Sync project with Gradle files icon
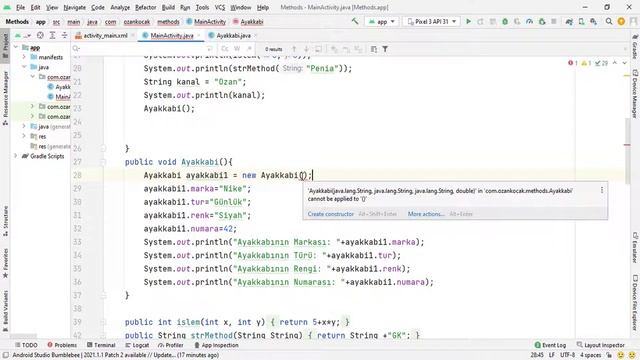Viewport: 640px width, 360px height. 569,22
